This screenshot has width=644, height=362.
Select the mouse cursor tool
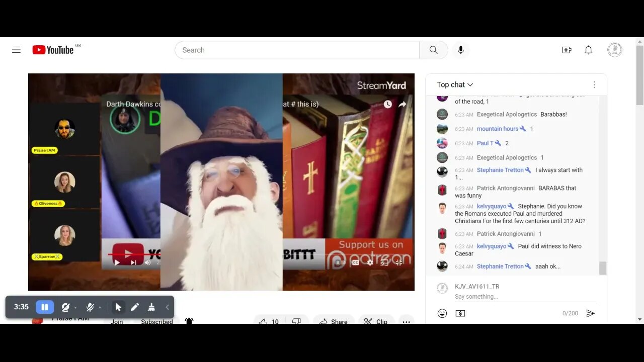[118, 307]
